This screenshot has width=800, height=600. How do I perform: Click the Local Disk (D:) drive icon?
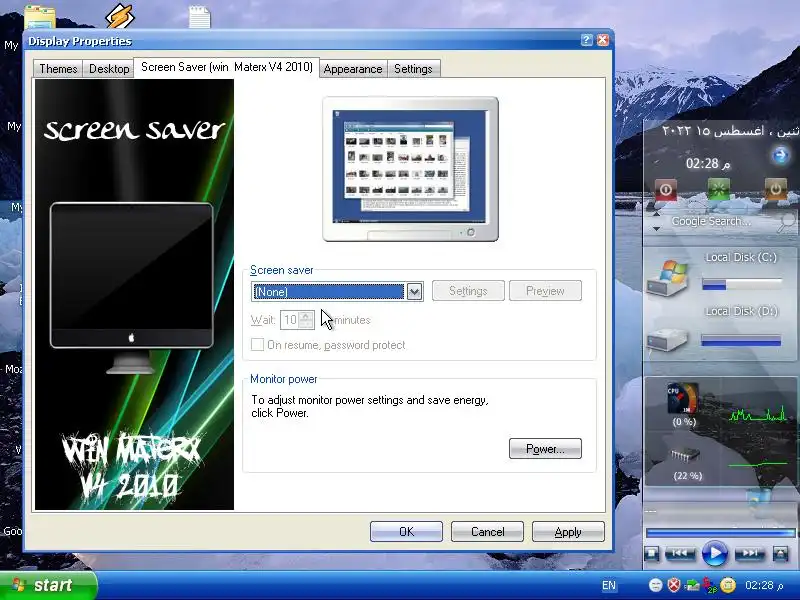click(667, 339)
